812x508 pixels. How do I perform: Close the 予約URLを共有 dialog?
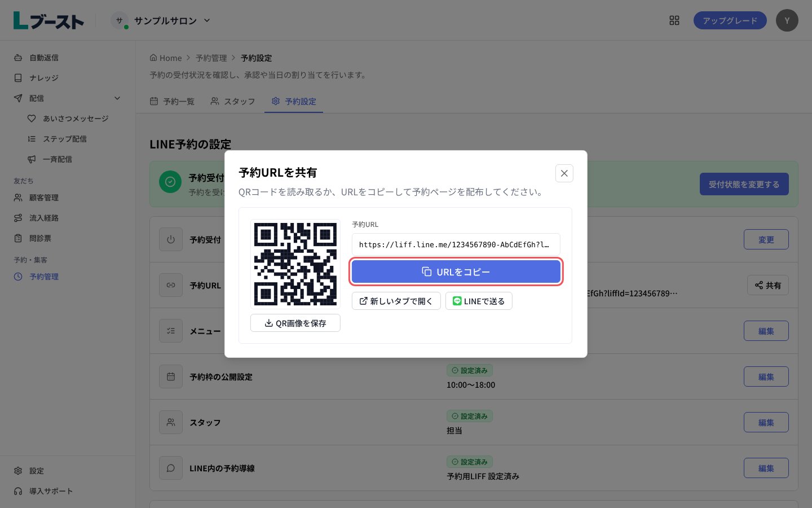(564, 173)
